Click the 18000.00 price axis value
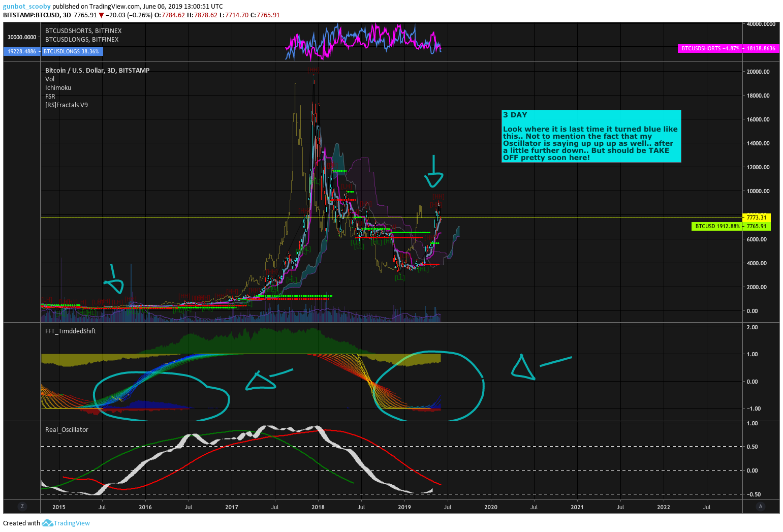This screenshot has width=783, height=532. pyautogui.click(x=758, y=96)
